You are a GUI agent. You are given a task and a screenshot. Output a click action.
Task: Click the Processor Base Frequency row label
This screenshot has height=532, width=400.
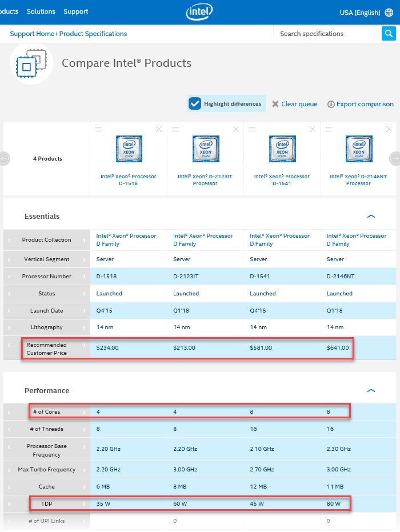pyautogui.click(x=46, y=450)
